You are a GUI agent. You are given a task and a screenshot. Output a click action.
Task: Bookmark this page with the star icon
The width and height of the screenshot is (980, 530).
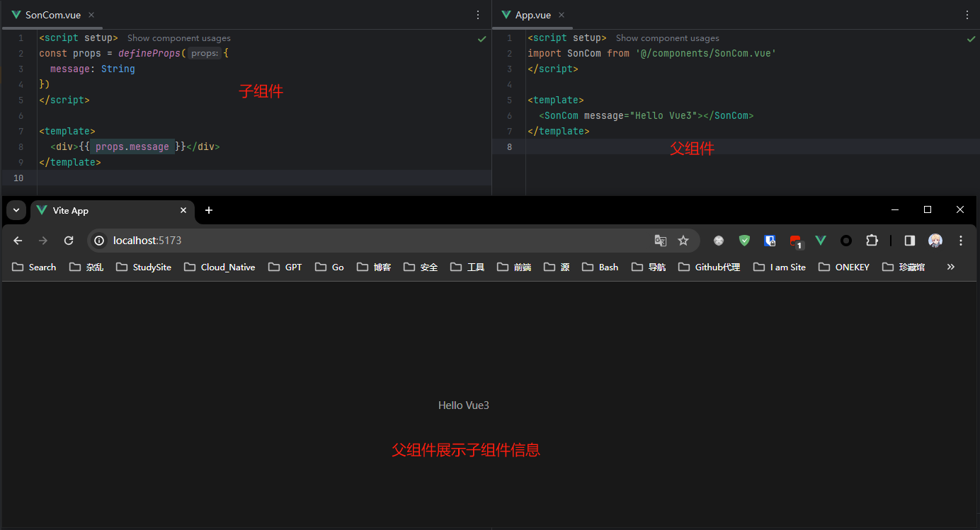coord(683,241)
